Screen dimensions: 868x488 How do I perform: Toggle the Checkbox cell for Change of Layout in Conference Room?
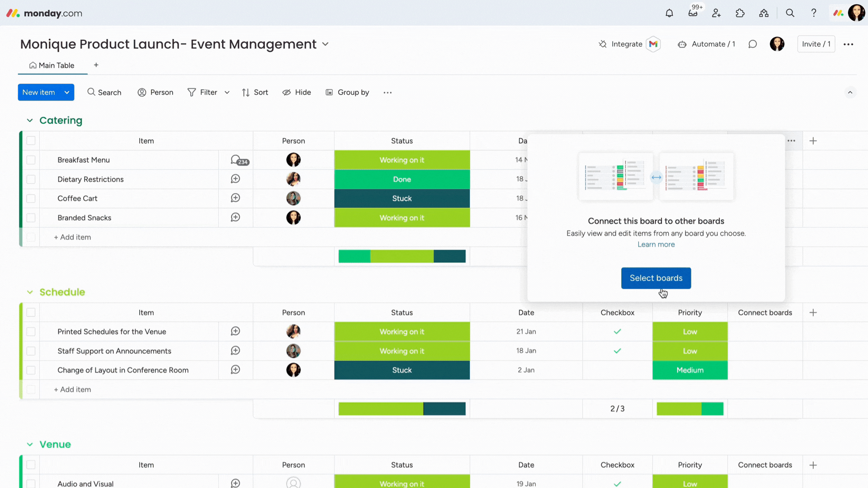pyautogui.click(x=618, y=370)
